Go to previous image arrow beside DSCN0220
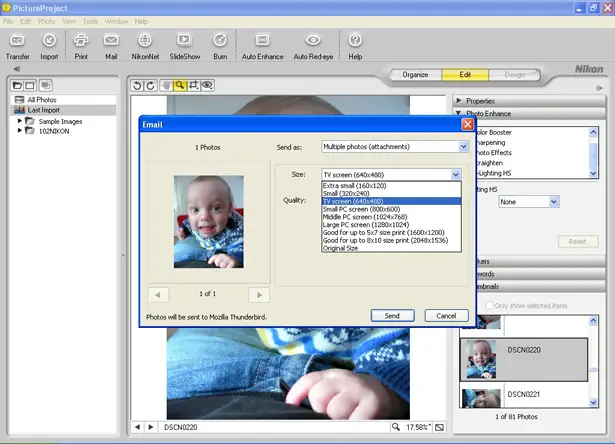This screenshot has height=444, width=615. tap(137, 427)
